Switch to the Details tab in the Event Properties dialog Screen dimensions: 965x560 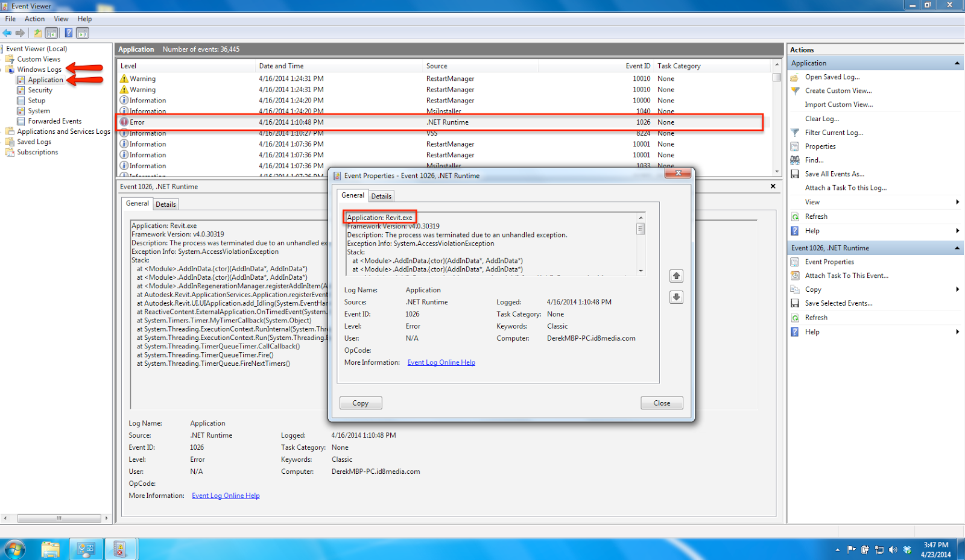(x=381, y=196)
